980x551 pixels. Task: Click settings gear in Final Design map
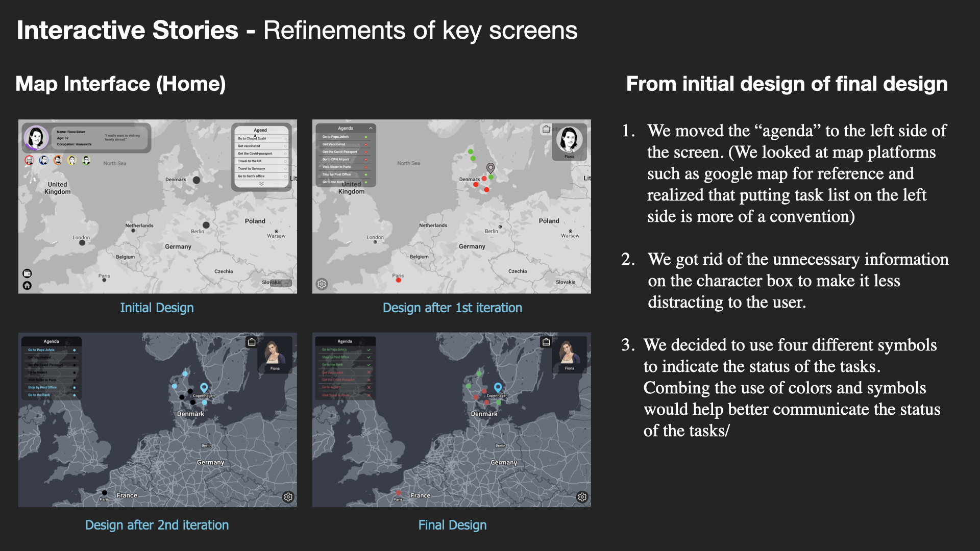coord(582,497)
